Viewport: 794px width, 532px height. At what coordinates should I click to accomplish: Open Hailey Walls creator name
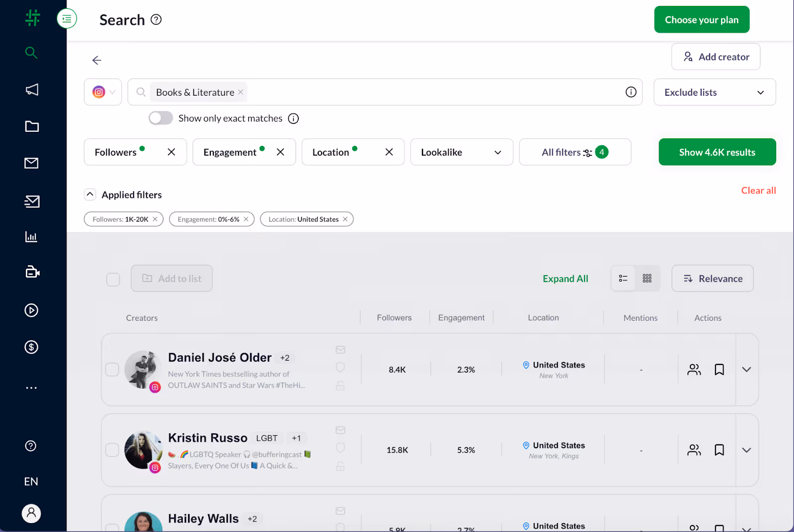coord(203,519)
